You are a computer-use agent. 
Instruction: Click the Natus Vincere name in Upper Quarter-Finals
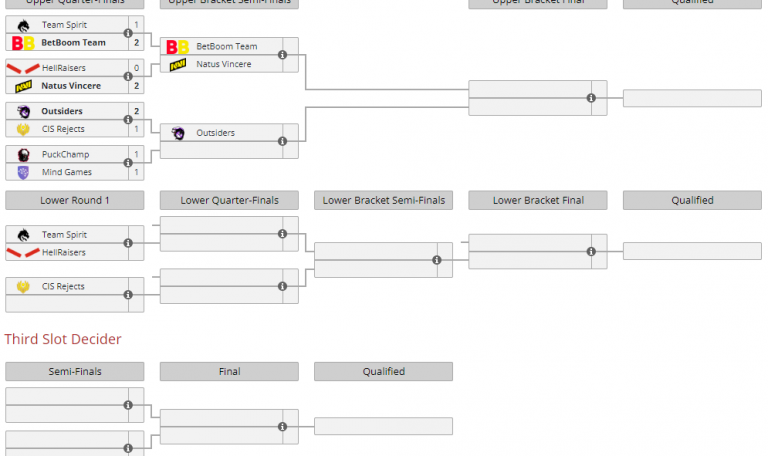pyautogui.click(x=71, y=86)
